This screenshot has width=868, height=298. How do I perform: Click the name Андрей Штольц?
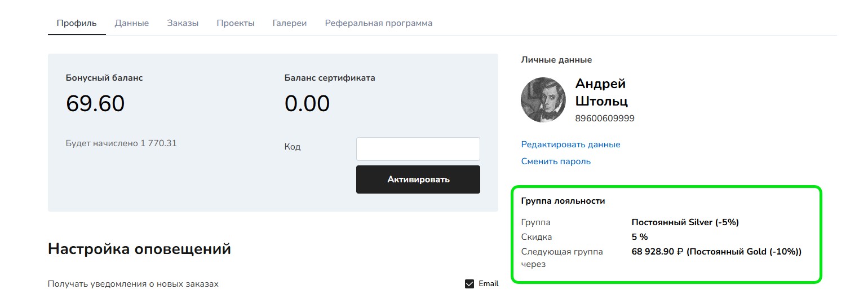[x=601, y=93]
